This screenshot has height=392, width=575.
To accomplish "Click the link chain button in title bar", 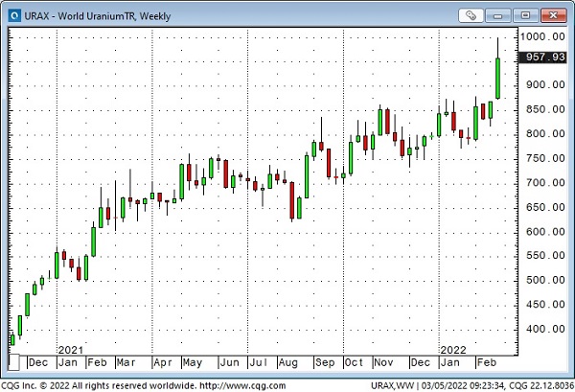I will [x=471, y=15].
